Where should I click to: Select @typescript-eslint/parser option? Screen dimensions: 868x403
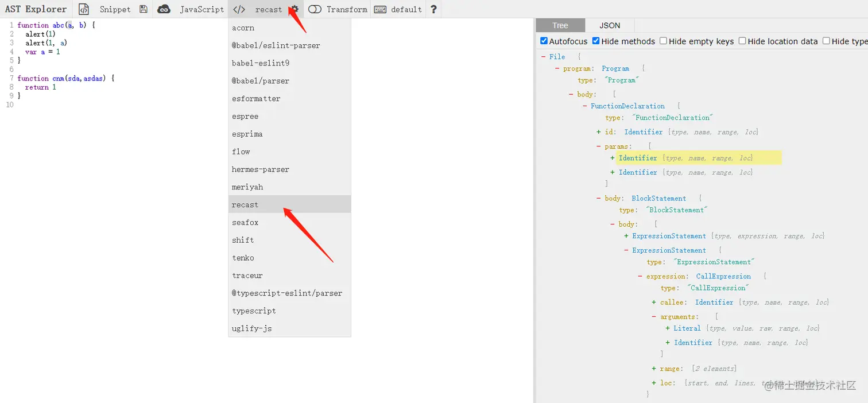click(x=289, y=293)
